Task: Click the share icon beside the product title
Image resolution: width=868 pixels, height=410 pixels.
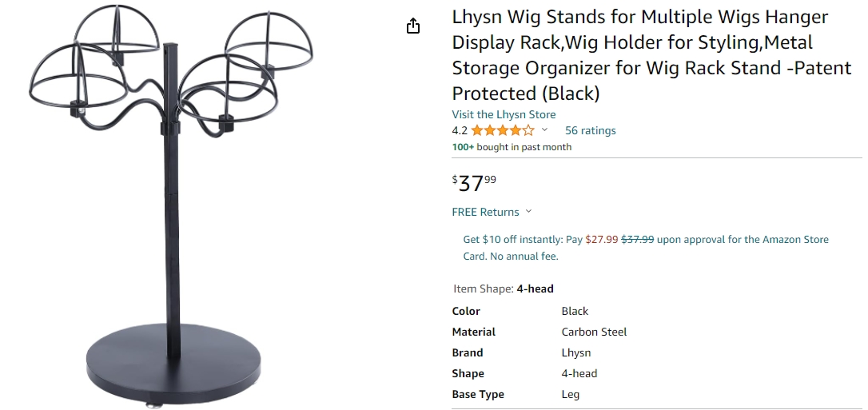Action: click(x=412, y=26)
